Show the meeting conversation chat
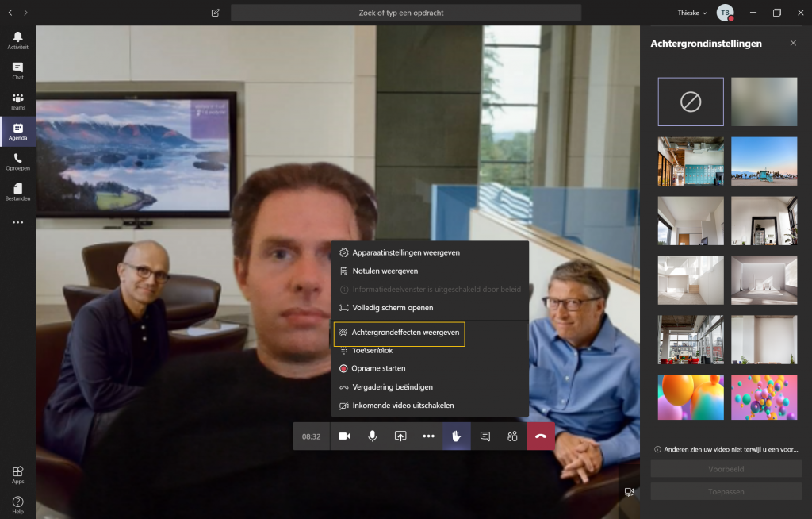Screen dimensions: 812x519 pos(485,436)
